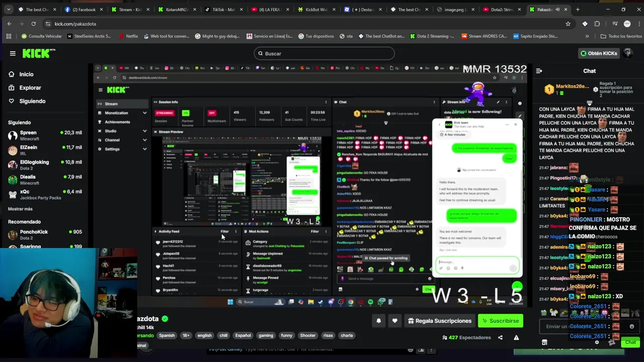
Task: Click the browser address bar URL
Action: coord(75,24)
